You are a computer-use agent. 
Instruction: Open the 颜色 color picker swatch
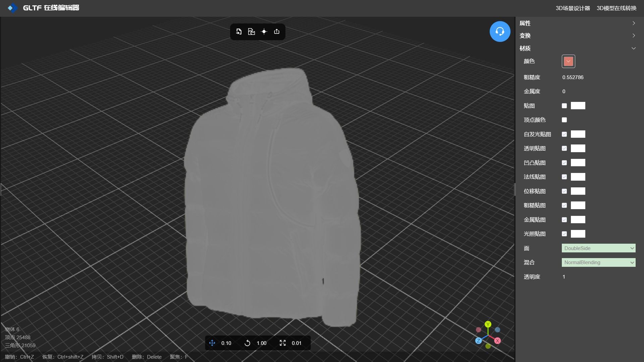click(568, 61)
